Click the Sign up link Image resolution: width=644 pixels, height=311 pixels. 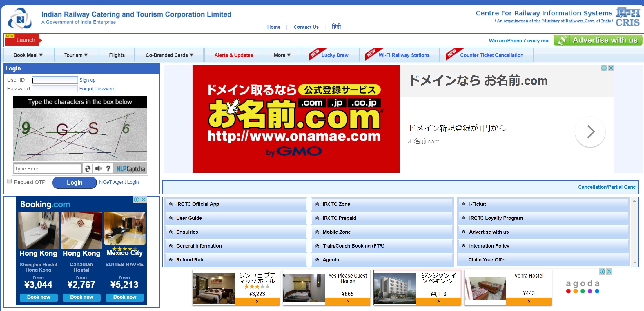pyautogui.click(x=87, y=80)
